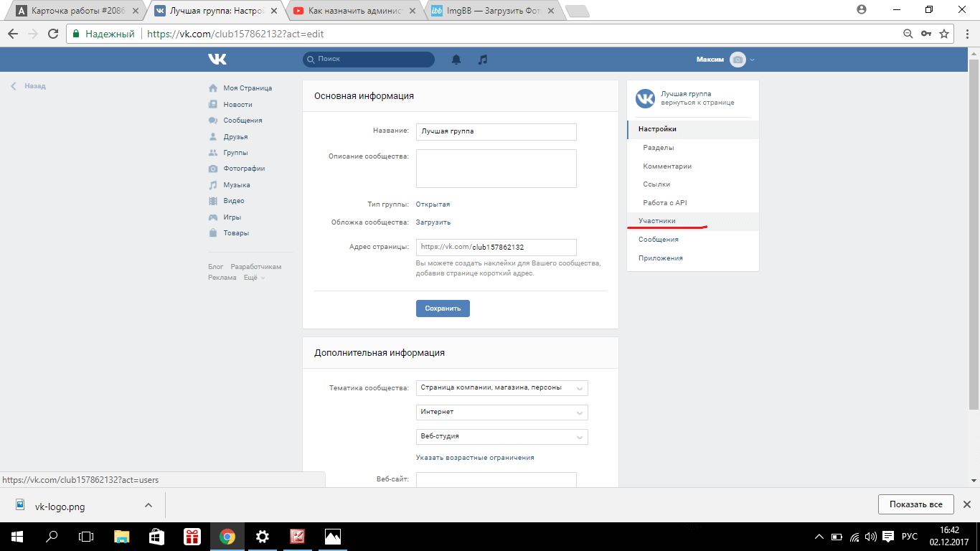Click Назад back link
This screenshot has width=980, height=551.
[x=29, y=86]
